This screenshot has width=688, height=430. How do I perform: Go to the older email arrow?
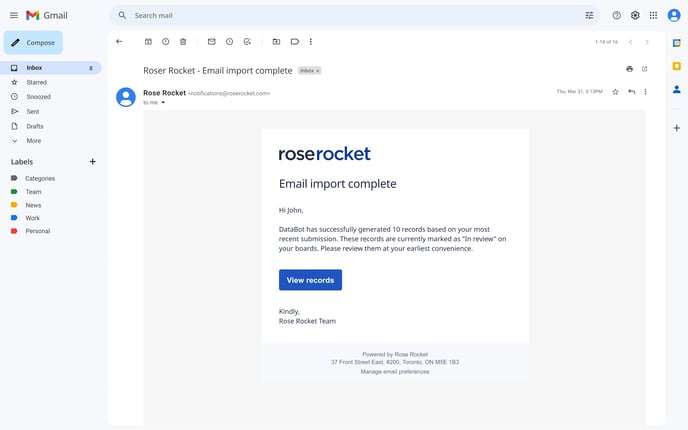(x=647, y=42)
